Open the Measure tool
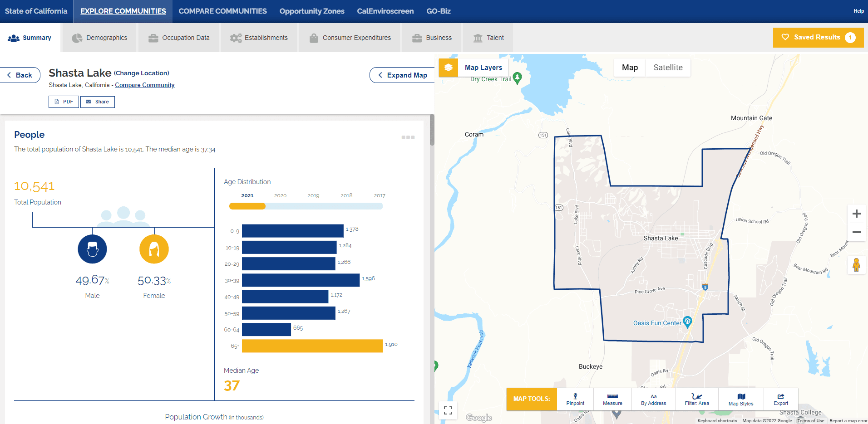868x424 pixels. pos(612,399)
